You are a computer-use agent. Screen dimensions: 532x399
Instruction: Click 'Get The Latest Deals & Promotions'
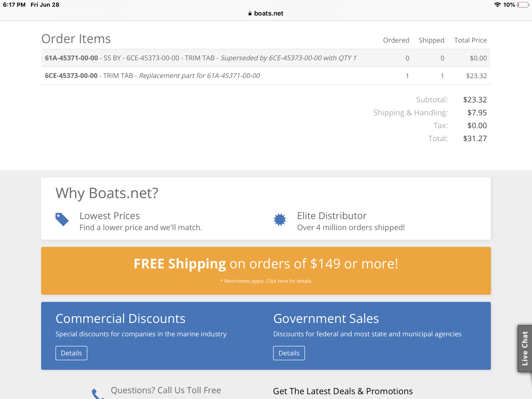pos(343,391)
